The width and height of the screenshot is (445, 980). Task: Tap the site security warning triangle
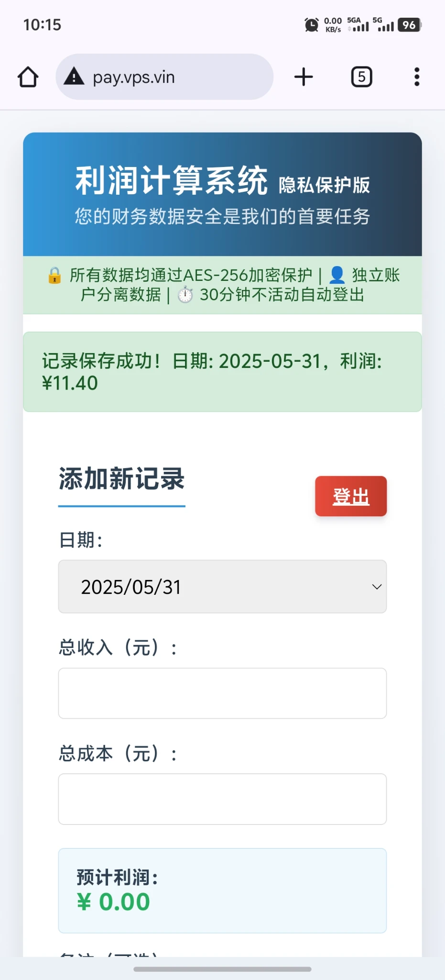point(74,77)
